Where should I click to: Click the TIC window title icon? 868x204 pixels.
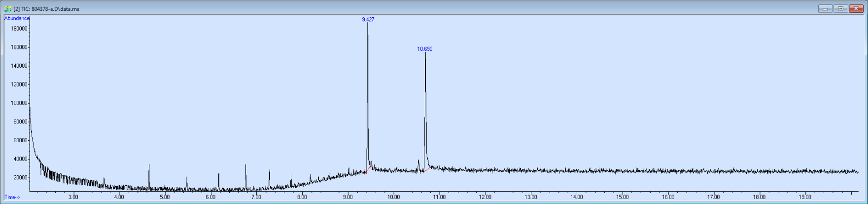(7, 9)
